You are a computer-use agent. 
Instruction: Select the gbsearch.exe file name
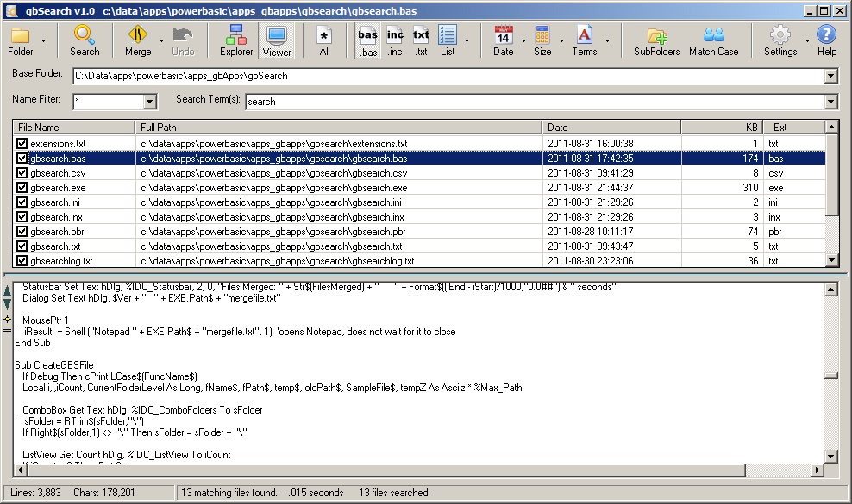pyautogui.click(x=58, y=188)
